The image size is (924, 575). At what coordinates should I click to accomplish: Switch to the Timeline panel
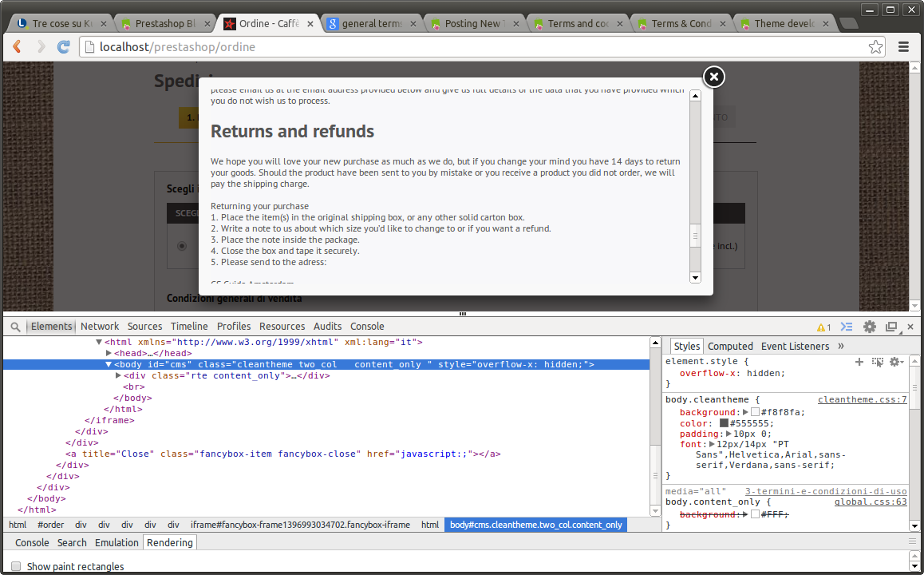click(189, 326)
